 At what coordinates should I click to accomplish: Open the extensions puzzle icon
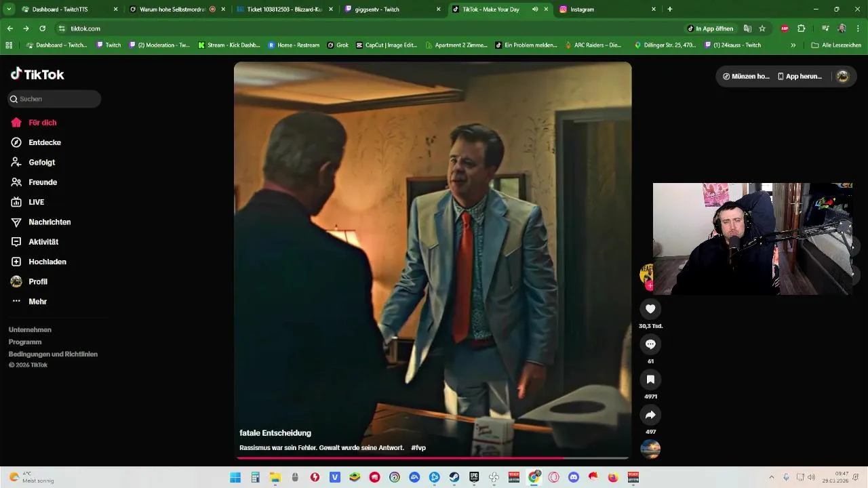point(801,28)
